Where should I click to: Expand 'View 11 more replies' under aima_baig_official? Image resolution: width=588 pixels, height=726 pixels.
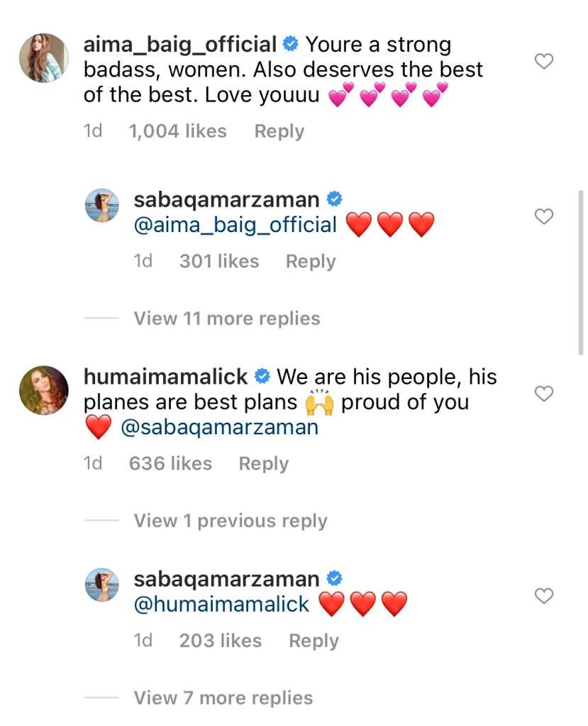point(226,318)
